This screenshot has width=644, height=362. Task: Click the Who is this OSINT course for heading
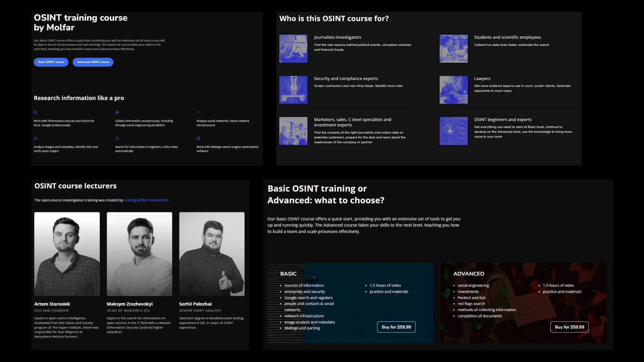point(334,18)
